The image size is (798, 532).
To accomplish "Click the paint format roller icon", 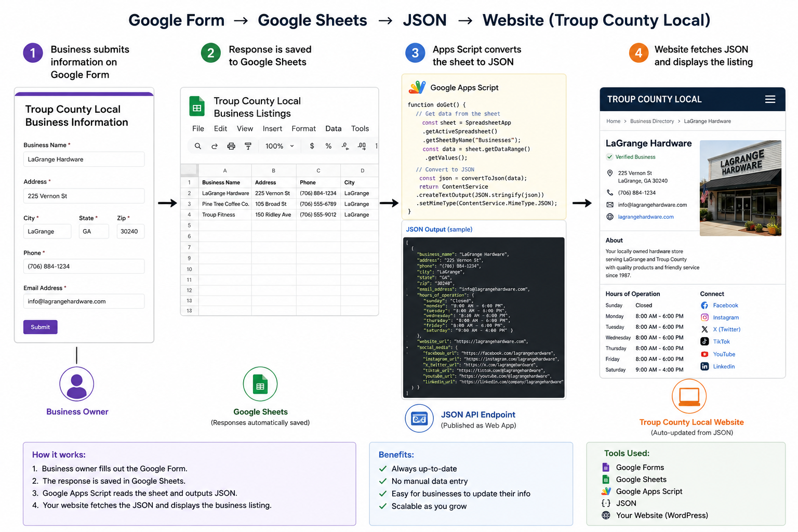I will (x=248, y=147).
